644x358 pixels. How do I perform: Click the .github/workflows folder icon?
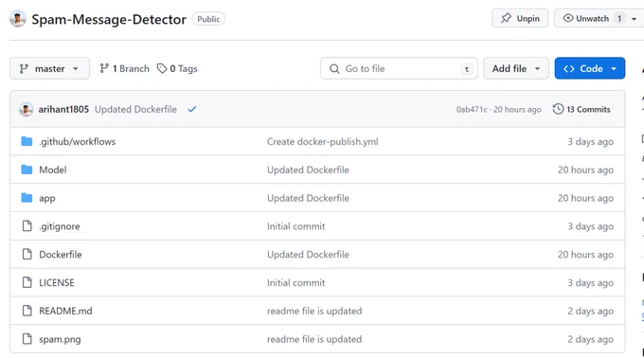point(27,141)
